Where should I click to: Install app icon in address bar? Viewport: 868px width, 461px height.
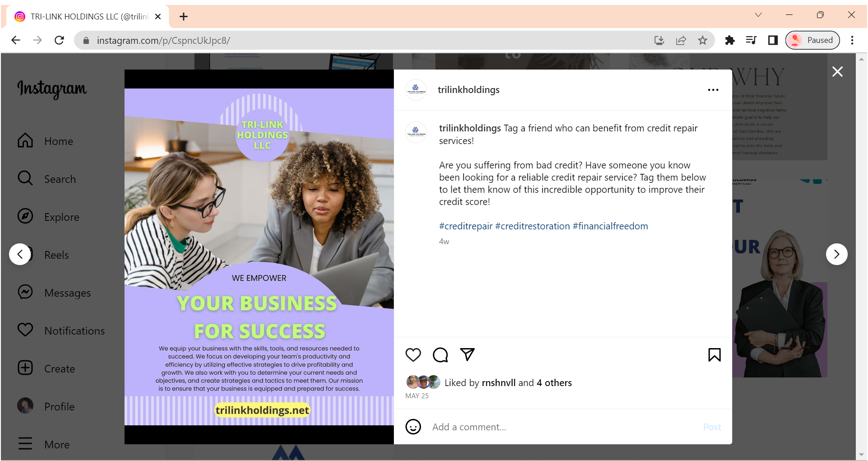[x=659, y=41]
